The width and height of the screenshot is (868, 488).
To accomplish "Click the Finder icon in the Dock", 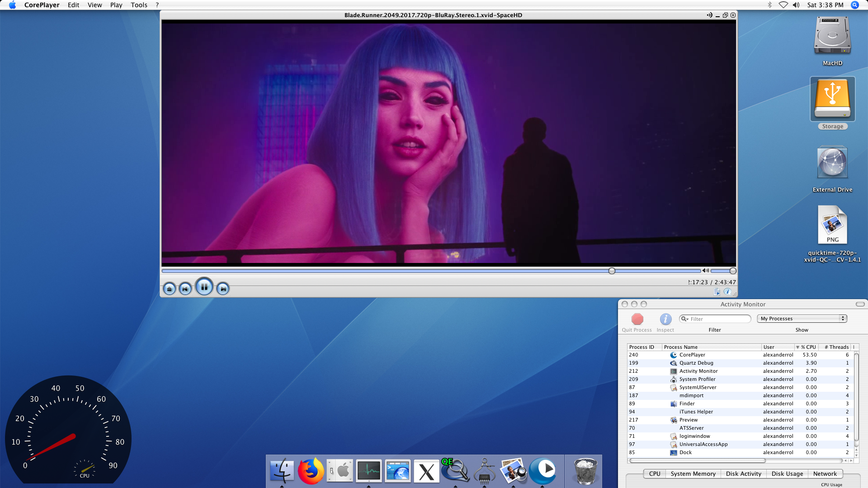I will (282, 471).
